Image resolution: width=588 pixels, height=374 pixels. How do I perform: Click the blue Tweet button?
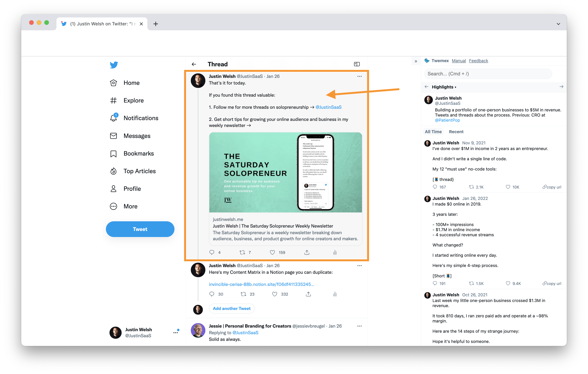140,229
